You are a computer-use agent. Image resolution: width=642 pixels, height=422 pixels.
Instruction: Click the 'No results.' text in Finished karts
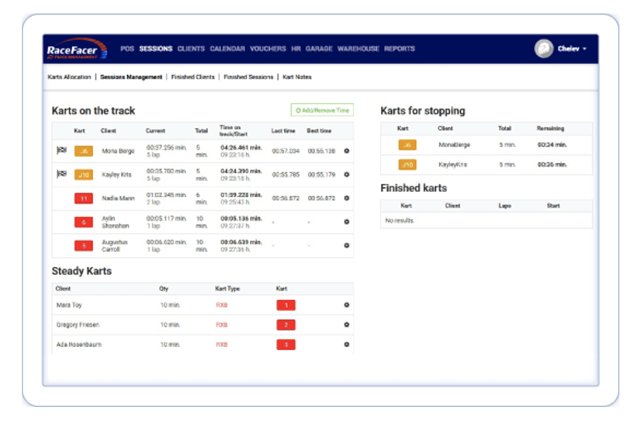click(399, 221)
